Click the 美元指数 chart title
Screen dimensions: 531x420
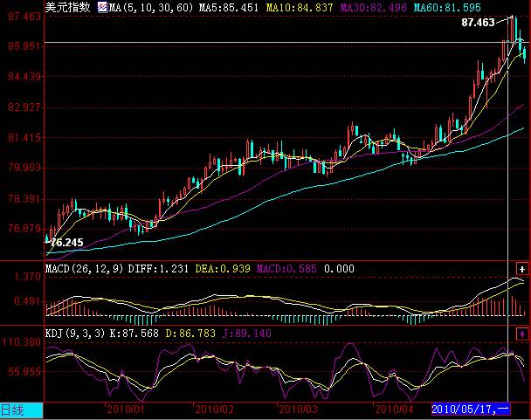point(68,7)
